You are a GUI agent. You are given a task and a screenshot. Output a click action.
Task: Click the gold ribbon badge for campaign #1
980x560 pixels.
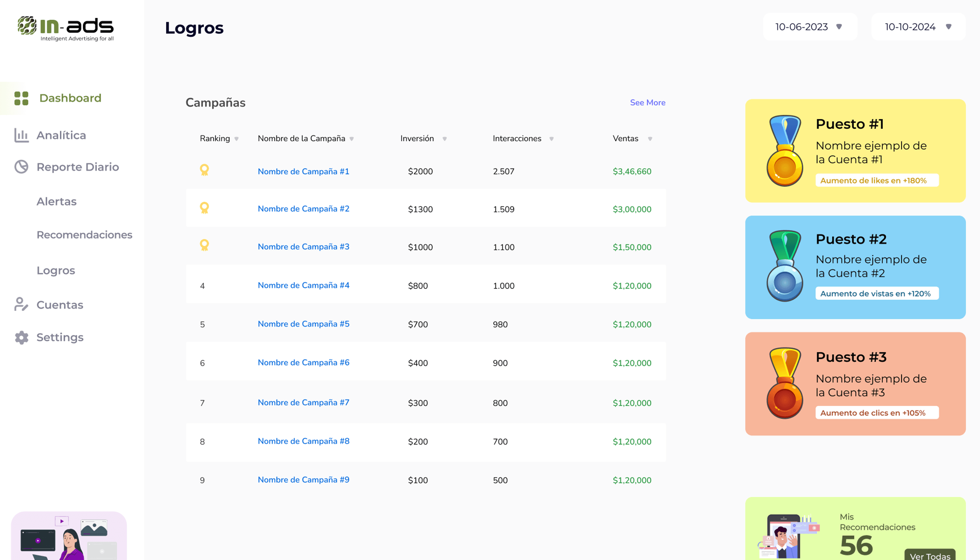click(204, 170)
